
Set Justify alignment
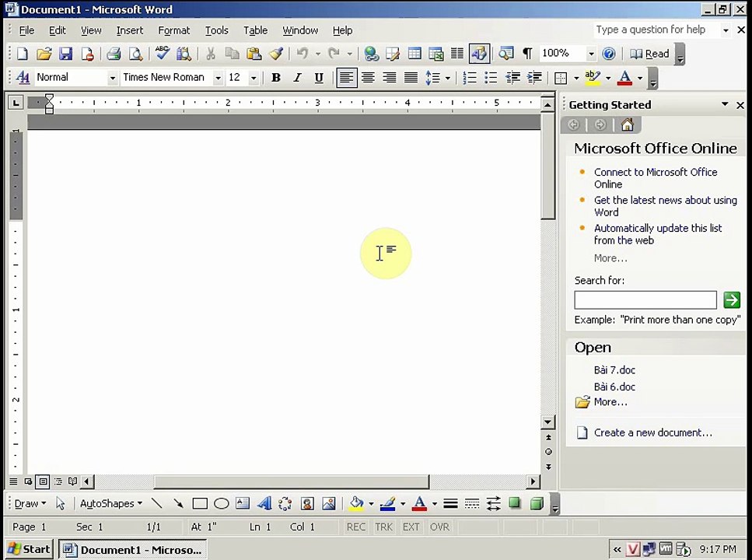tap(411, 78)
